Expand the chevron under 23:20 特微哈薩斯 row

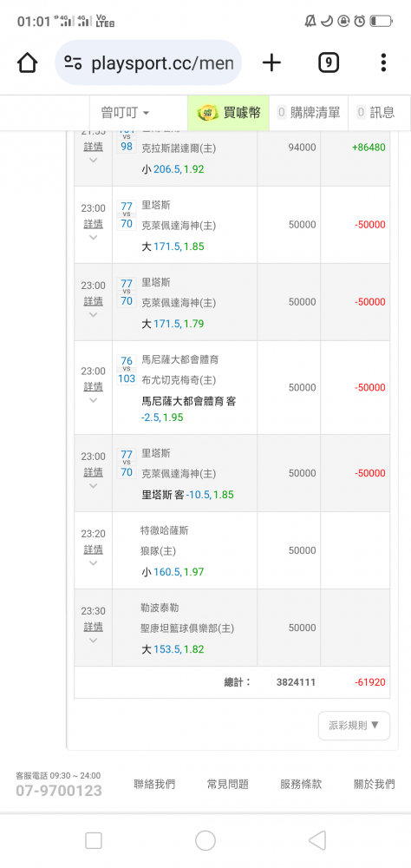pyautogui.click(x=93, y=563)
